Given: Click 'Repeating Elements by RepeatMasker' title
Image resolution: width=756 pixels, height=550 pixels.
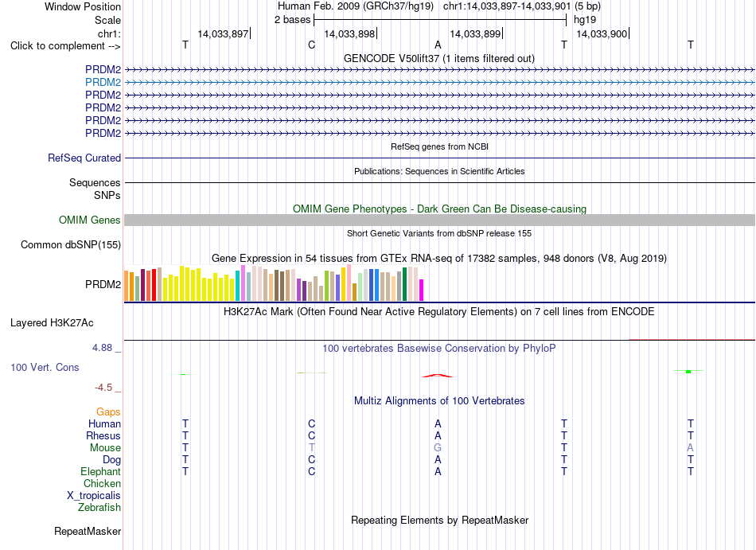Looking at the screenshot, I should click(x=439, y=520).
